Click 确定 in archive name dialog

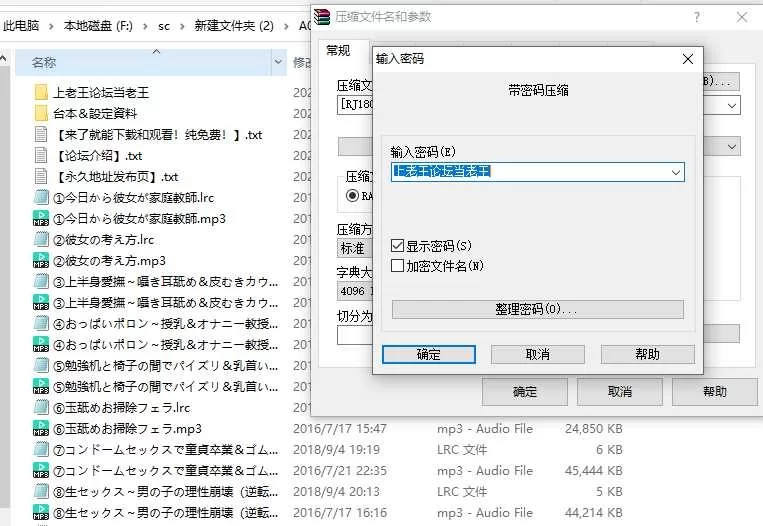525,392
